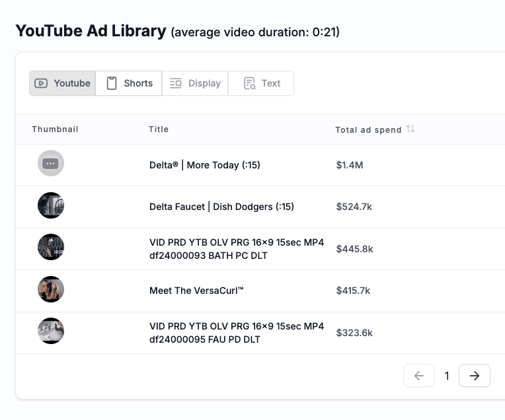Viewport: 505px width, 420px height.
Task: Click the Text search document icon
Action: pos(250,83)
